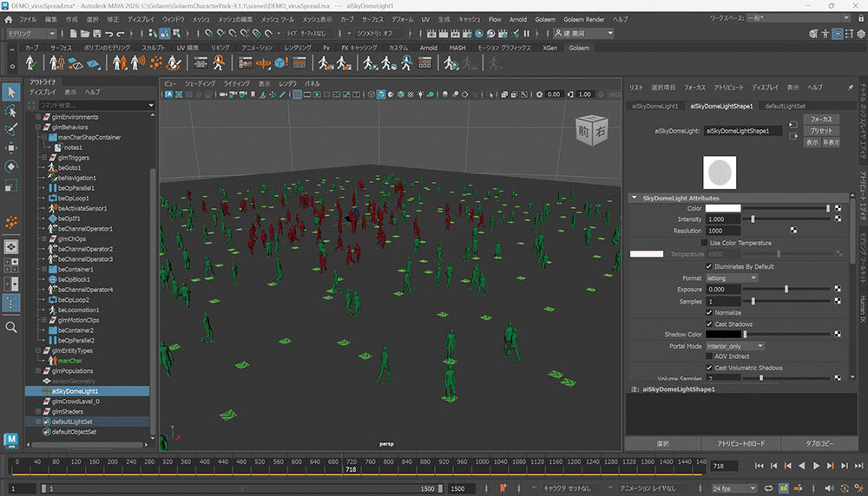
Task: Click the new scene icon
Action: click(73, 34)
